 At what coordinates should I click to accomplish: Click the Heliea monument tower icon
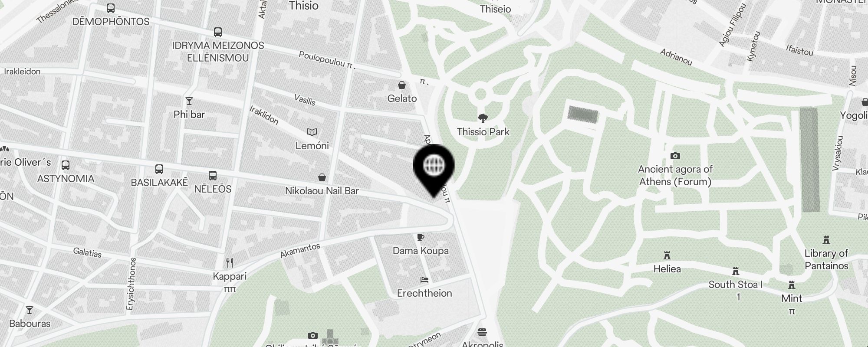[667, 255]
